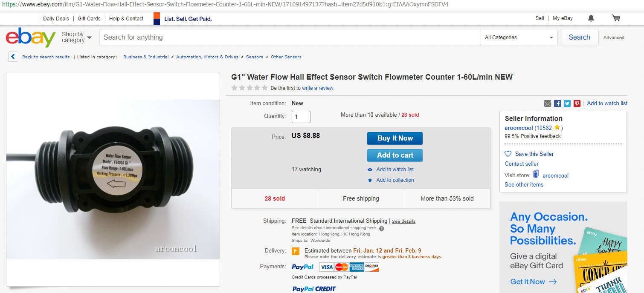The image size is (644, 293).
Task: Click the water flow sensor product image
Action: [113, 179]
